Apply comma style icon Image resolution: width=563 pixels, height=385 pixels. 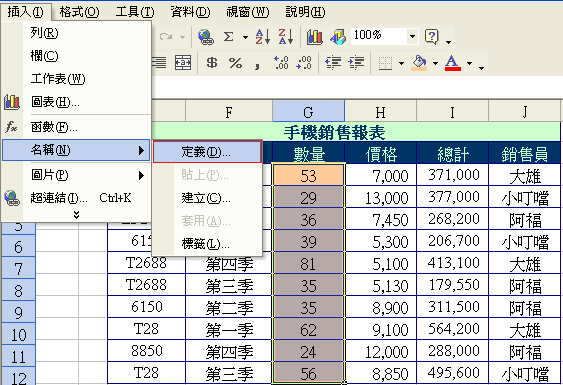pyautogui.click(x=257, y=65)
